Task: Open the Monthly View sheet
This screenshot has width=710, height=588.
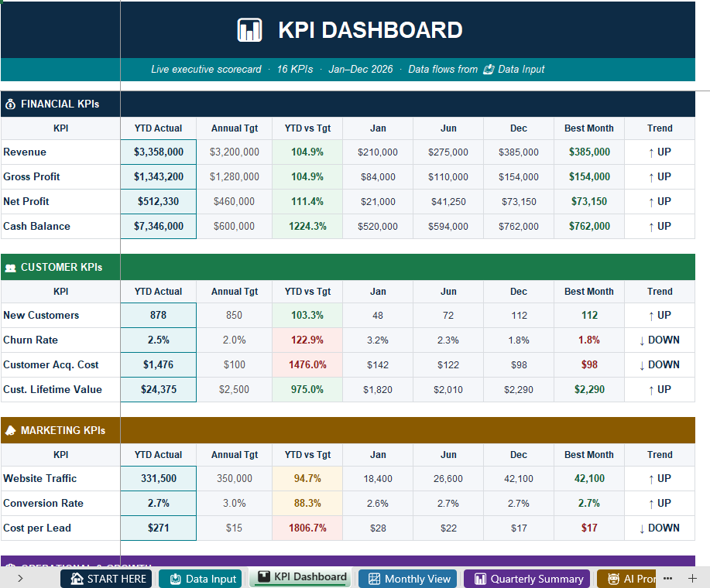Action: [409, 579]
